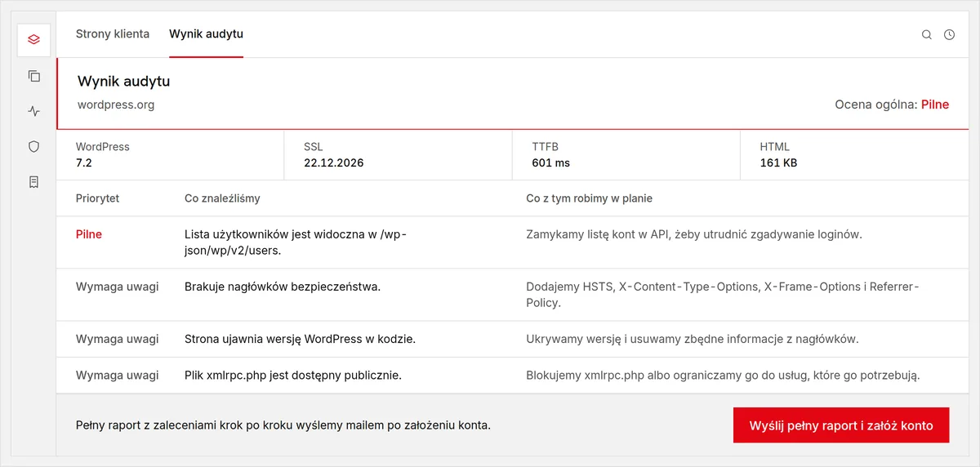This screenshot has width=980, height=467.
Task: Click the red Pilne priority cell
Action: (89, 234)
